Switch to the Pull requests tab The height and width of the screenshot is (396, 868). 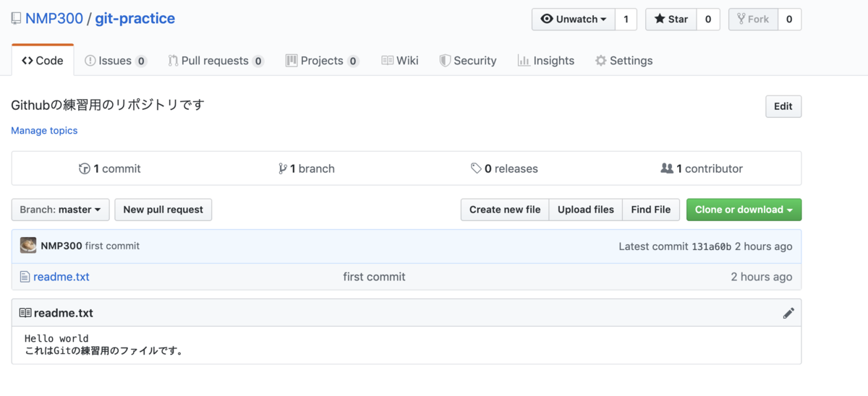click(216, 61)
